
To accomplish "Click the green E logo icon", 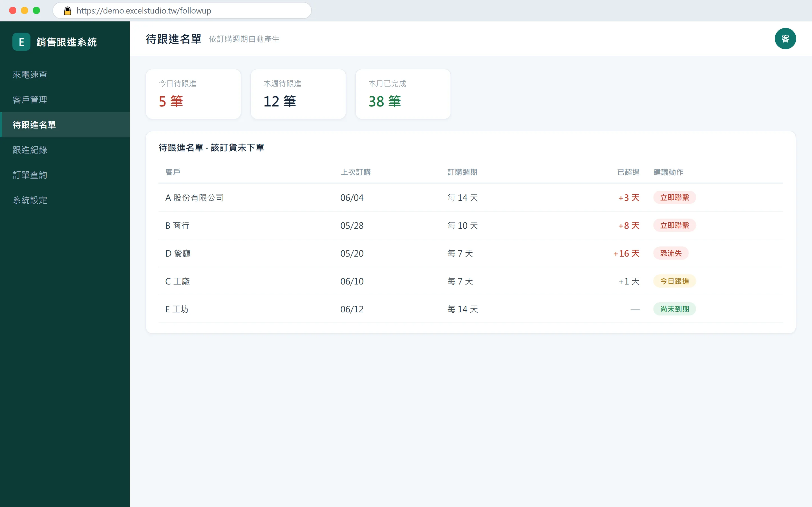I will point(21,42).
